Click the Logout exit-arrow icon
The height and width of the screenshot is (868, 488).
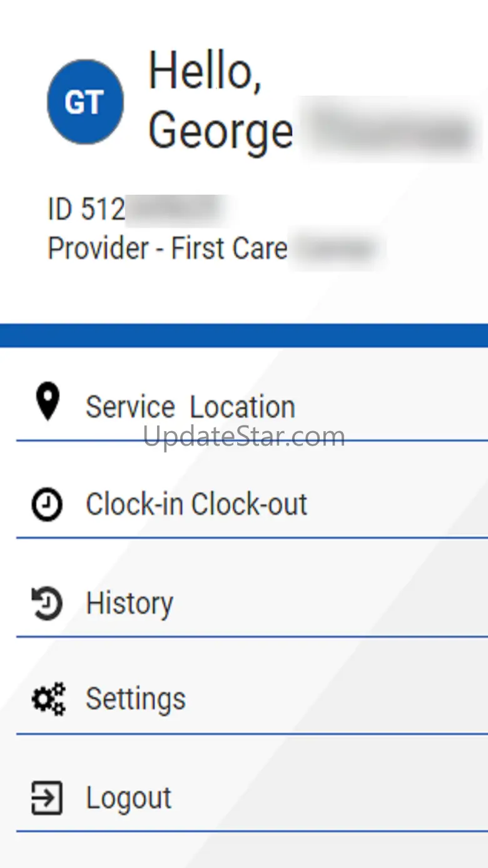pyautogui.click(x=47, y=798)
